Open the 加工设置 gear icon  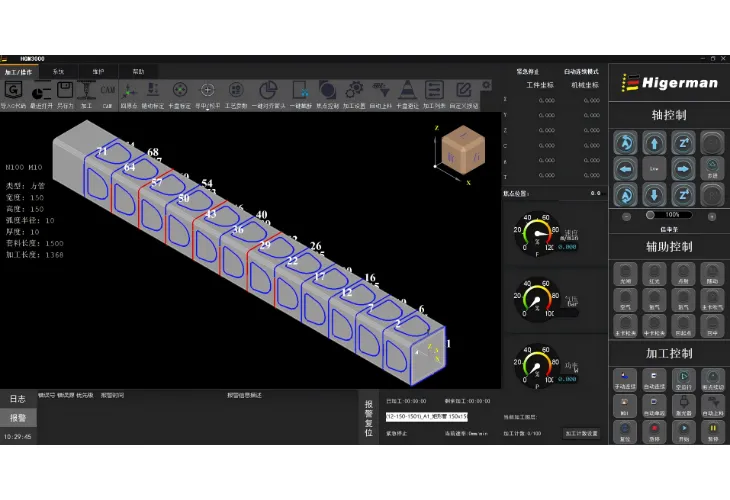[x=354, y=91]
